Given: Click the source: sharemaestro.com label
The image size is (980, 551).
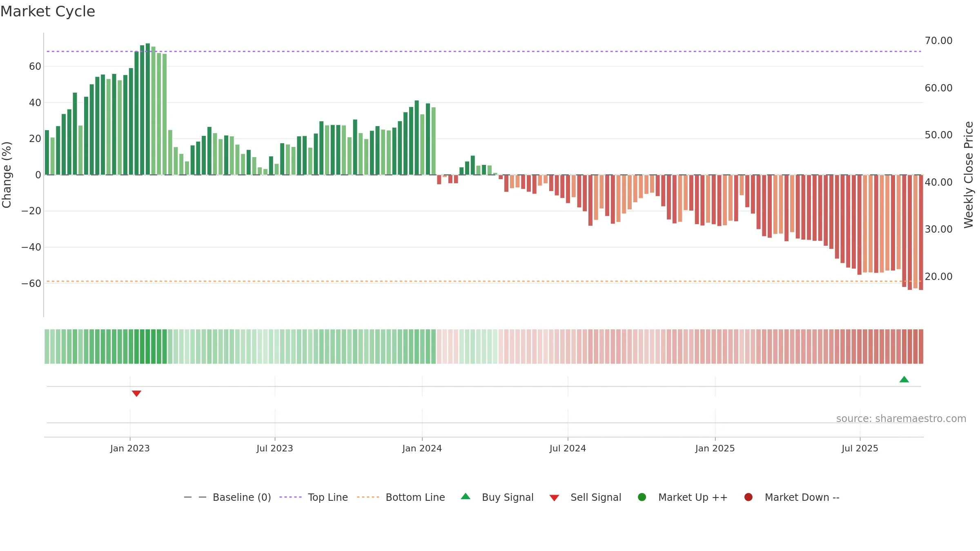Looking at the screenshot, I should pos(901,419).
